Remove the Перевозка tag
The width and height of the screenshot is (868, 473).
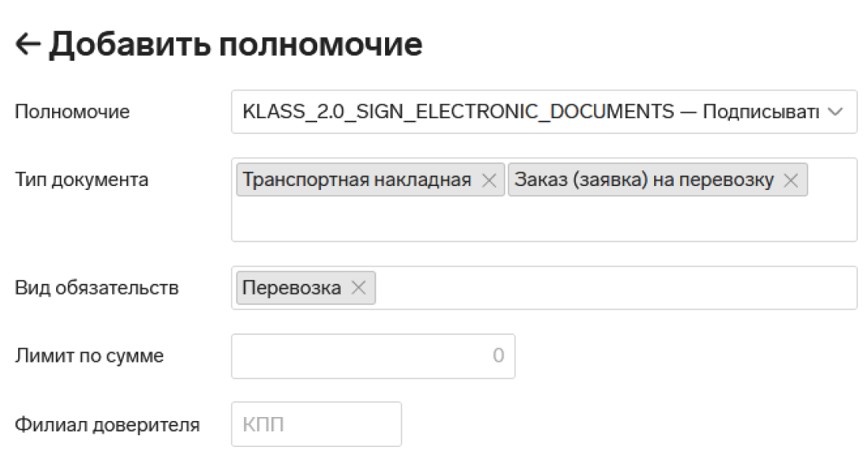[x=359, y=289]
